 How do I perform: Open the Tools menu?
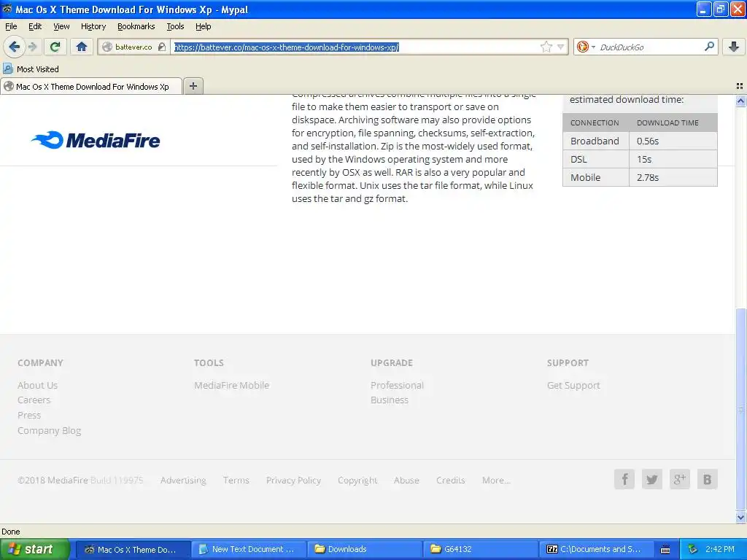175,26
